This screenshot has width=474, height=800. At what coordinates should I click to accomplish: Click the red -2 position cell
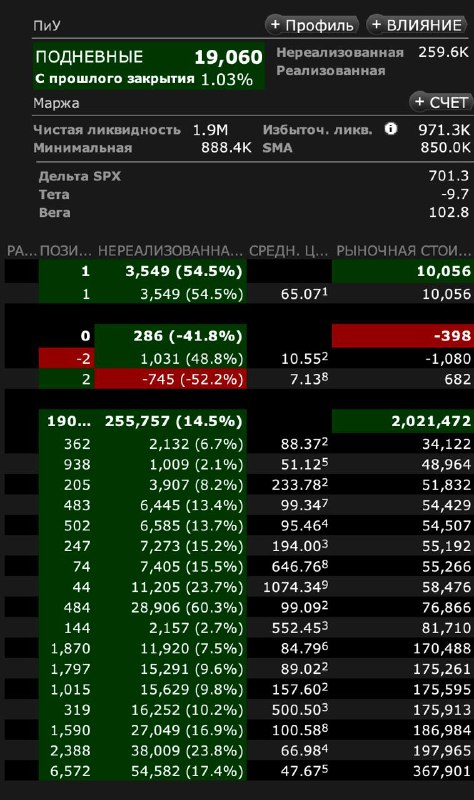pos(67,359)
